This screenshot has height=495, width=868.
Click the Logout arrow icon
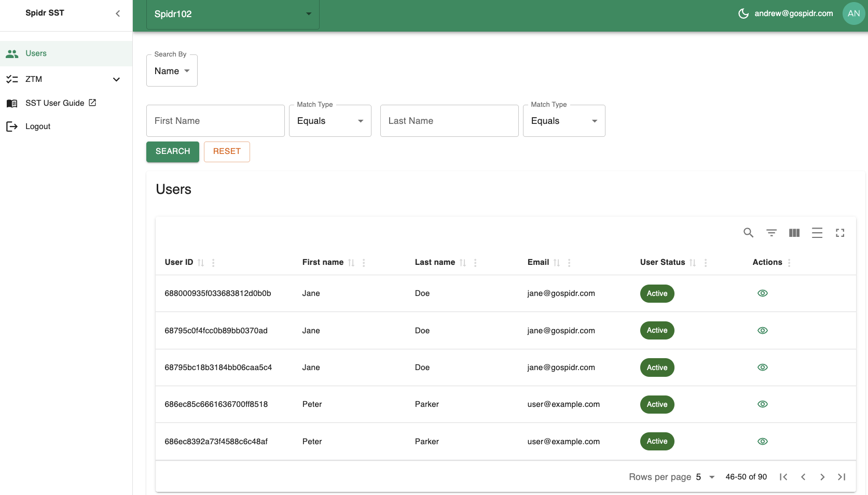(x=12, y=126)
